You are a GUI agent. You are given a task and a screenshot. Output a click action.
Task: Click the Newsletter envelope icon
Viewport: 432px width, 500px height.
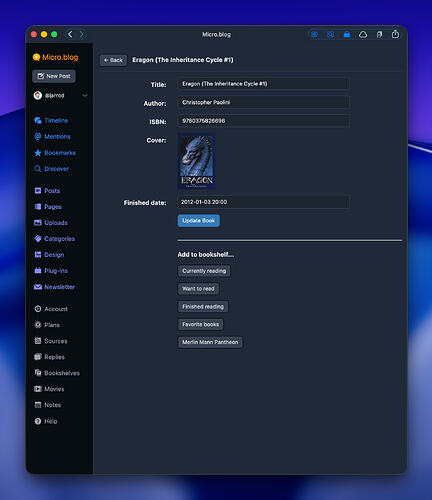[38, 287]
